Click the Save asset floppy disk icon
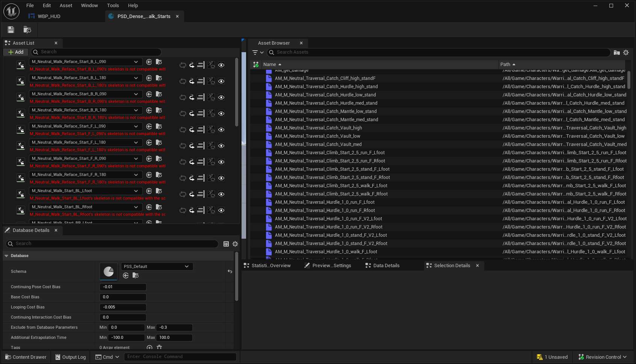This screenshot has width=636, height=364. click(11, 30)
